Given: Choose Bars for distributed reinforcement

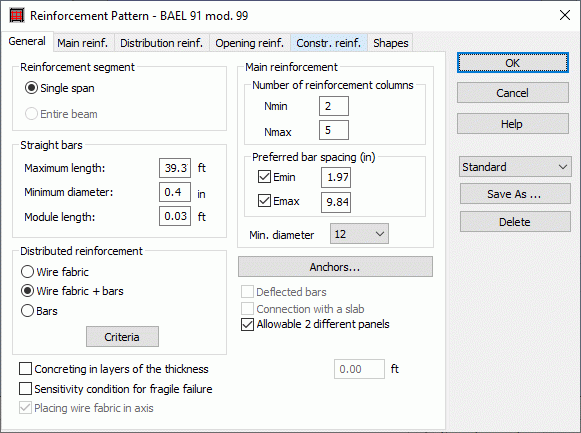Looking at the screenshot, I should (27, 310).
